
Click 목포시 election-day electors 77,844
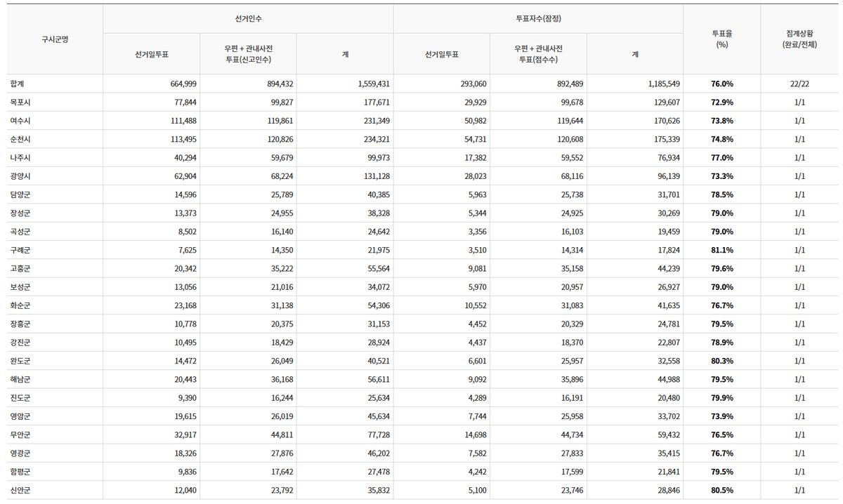(185, 102)
